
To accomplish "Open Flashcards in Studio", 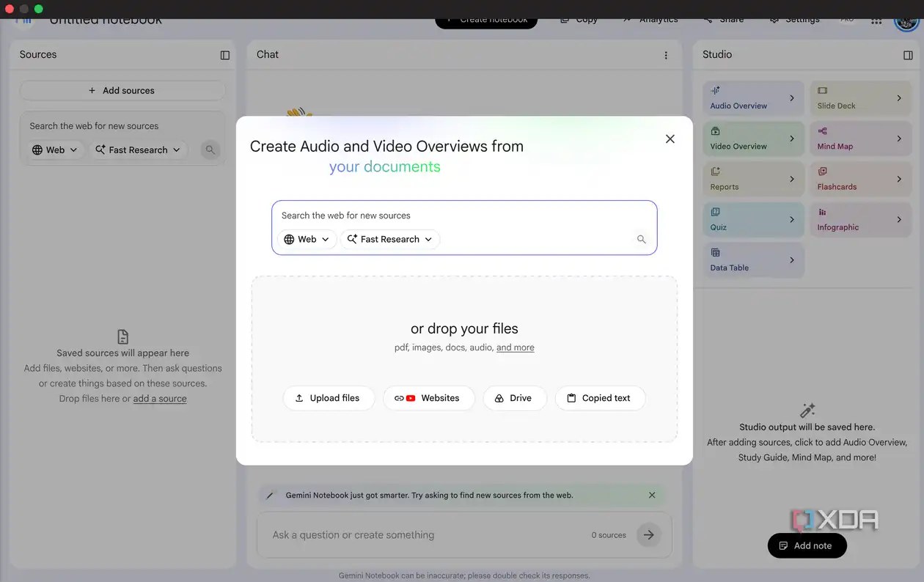I will coord(860,179).
